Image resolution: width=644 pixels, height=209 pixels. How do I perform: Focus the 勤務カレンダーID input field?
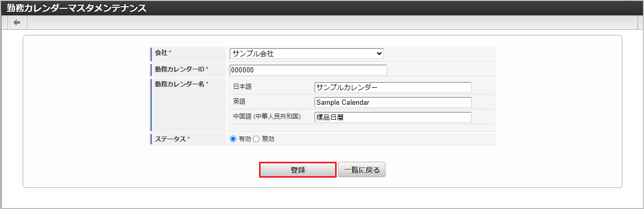tap(308, 70)
